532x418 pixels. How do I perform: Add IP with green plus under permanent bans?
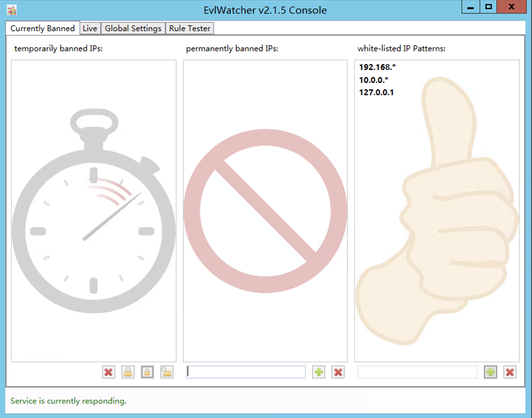(319, 372)
